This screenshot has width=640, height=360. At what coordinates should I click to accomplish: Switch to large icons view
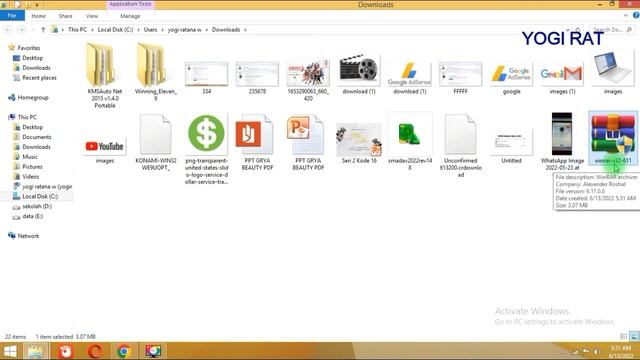point(634,336)
